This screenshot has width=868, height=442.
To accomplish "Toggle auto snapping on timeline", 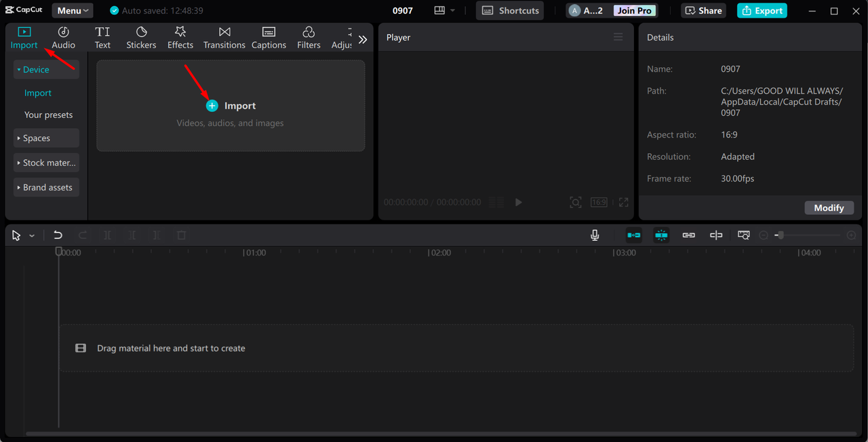I will (661, 235).
